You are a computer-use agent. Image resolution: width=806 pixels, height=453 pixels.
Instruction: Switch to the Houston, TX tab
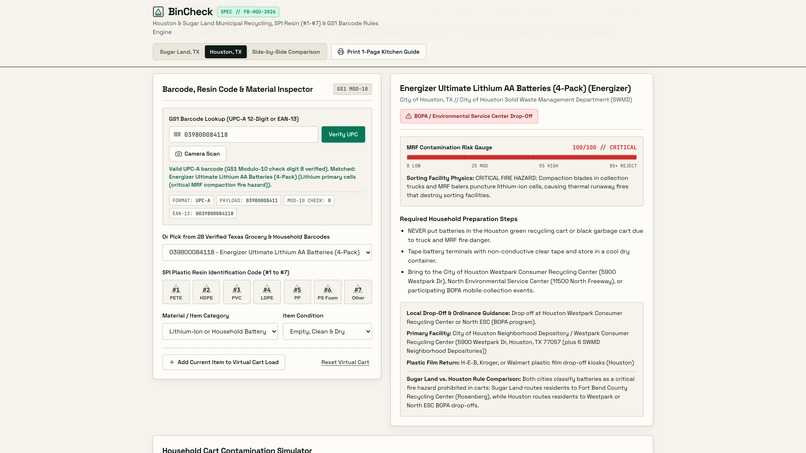(x=226, y=52)
